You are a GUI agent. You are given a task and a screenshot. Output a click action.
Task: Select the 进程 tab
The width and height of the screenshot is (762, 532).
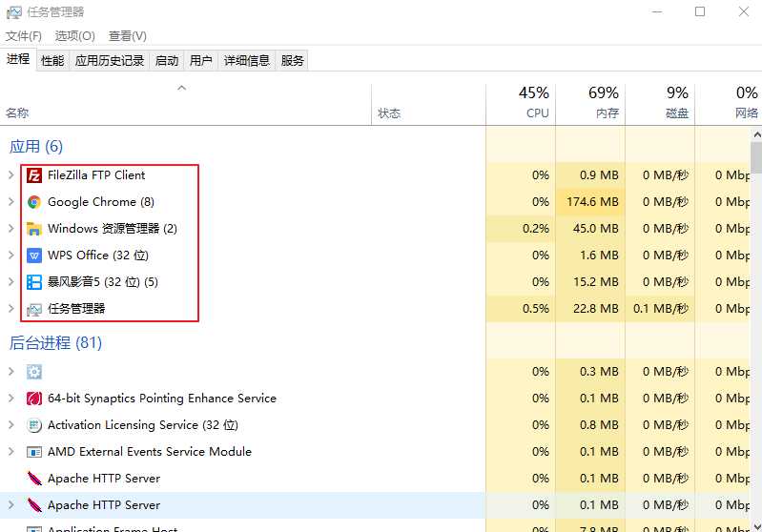(18, 59)
